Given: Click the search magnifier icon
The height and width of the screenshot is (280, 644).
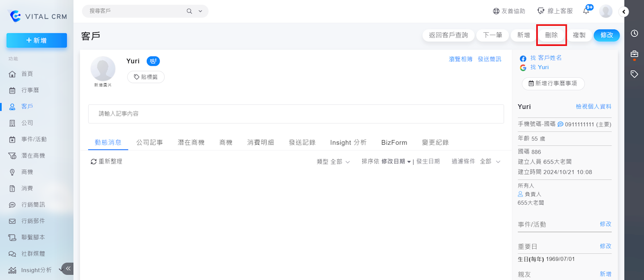Looking at the screenshot, I should pyautogui.click(x=189, y=11).
